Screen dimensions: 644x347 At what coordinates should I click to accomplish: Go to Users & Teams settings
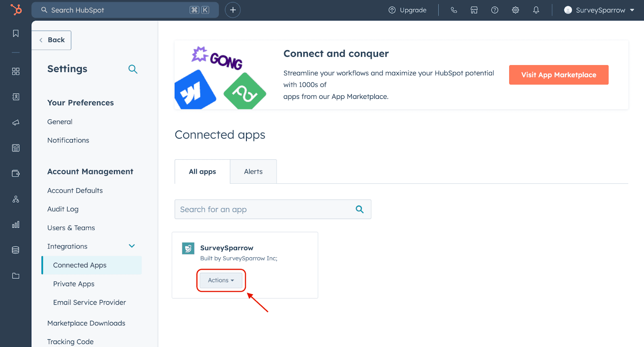[71, 228]
